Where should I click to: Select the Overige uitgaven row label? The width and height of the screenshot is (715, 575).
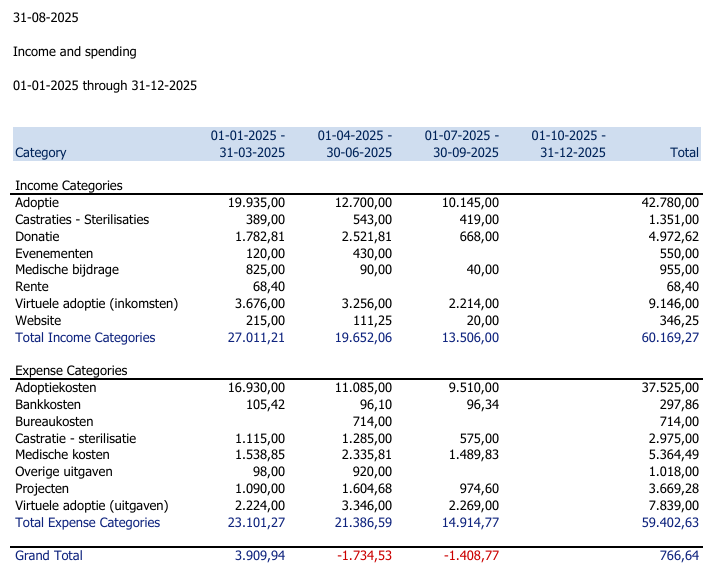(x=64, y=471)
